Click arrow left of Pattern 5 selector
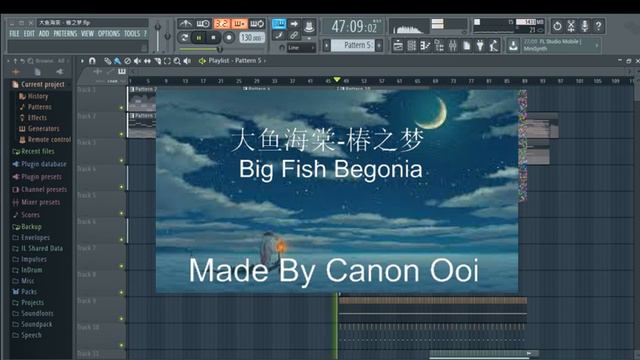640x360 pixels. 327,45
